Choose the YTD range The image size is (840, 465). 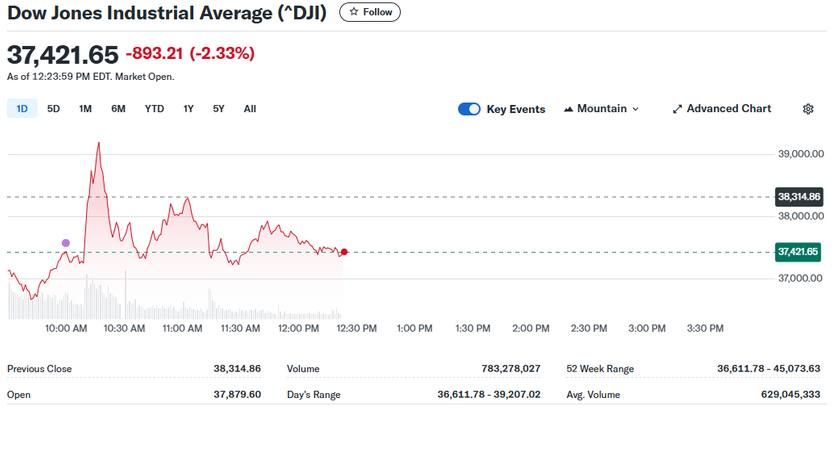(x=154, y=109)
